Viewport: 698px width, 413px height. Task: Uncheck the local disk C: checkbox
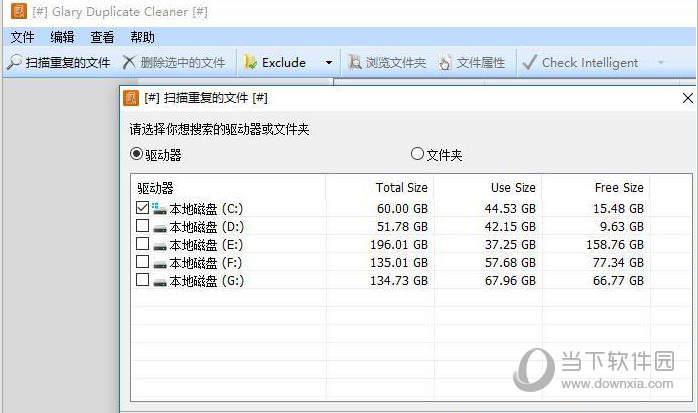click(x=142, y=208)
